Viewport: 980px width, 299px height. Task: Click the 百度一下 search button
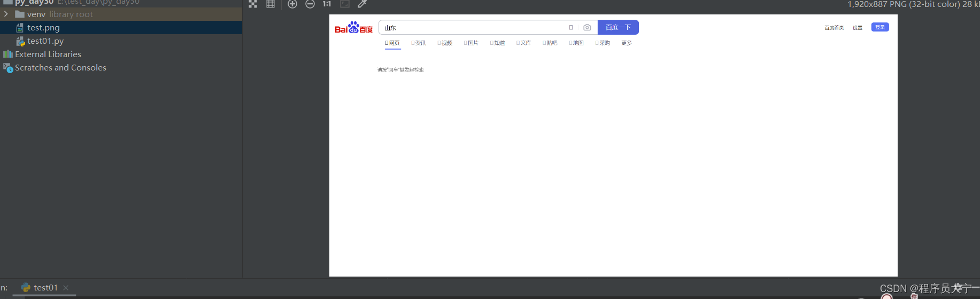[x=618, y=27]
